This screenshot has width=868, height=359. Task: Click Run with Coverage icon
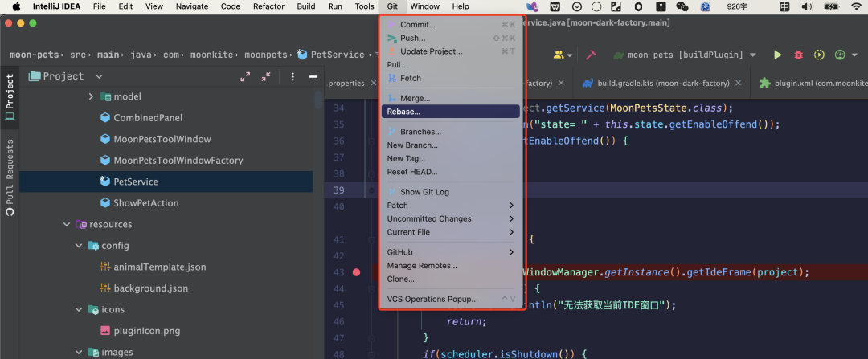[x=819, y=55]
